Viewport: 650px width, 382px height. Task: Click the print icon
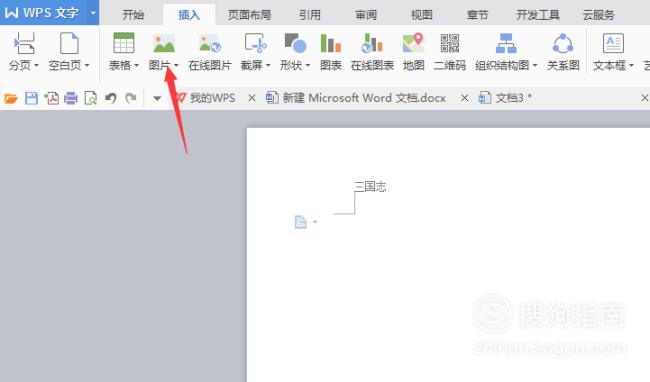point(71,98)
